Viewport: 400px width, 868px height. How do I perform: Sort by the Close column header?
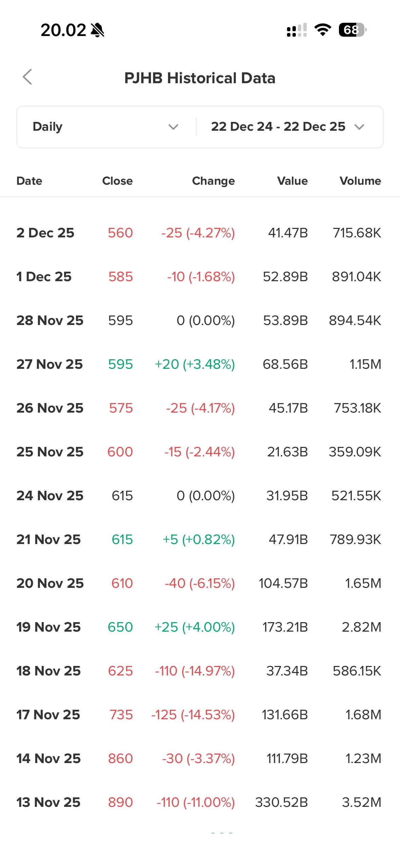(117, 181)
